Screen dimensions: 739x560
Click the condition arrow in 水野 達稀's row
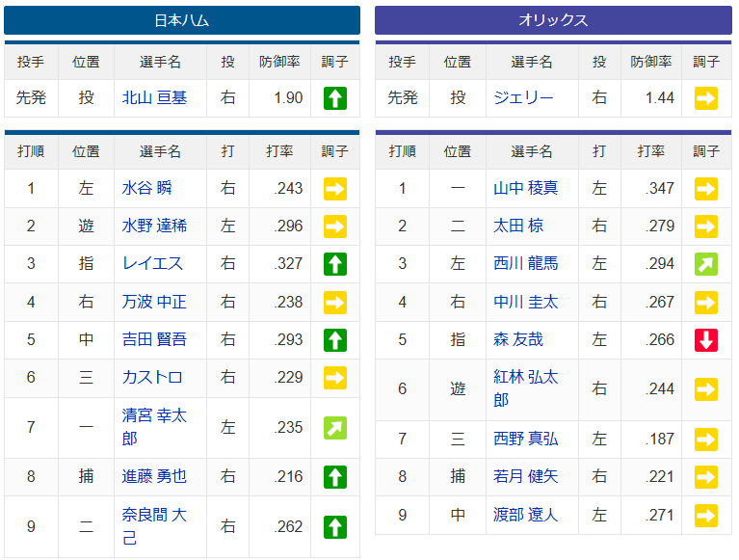tap(335, 227)
